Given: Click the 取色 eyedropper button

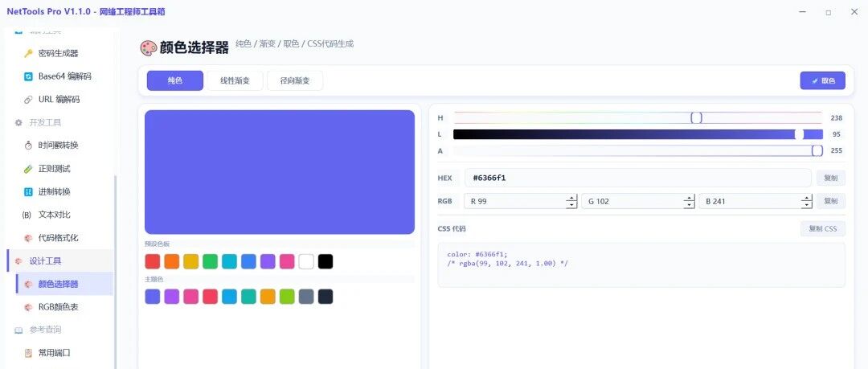Looking at the screenshot, I should point(823,80).
